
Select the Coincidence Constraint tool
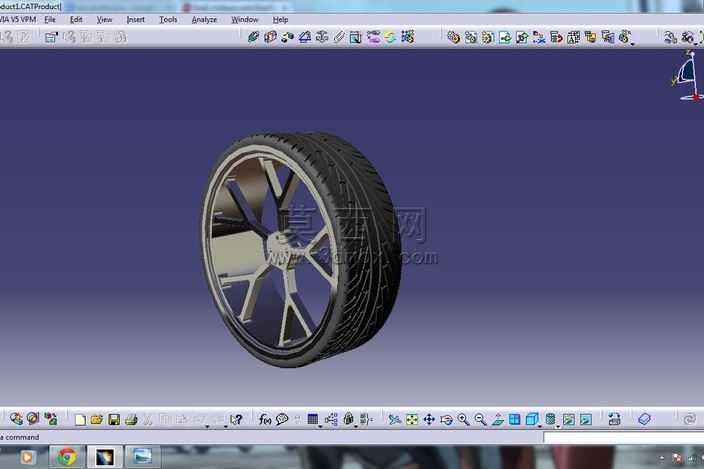point(253,37)
